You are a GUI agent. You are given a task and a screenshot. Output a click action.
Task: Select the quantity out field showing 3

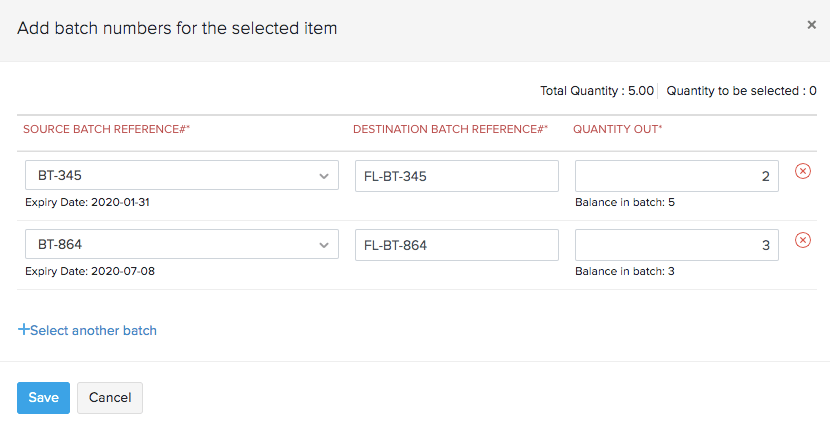(676, 245)
